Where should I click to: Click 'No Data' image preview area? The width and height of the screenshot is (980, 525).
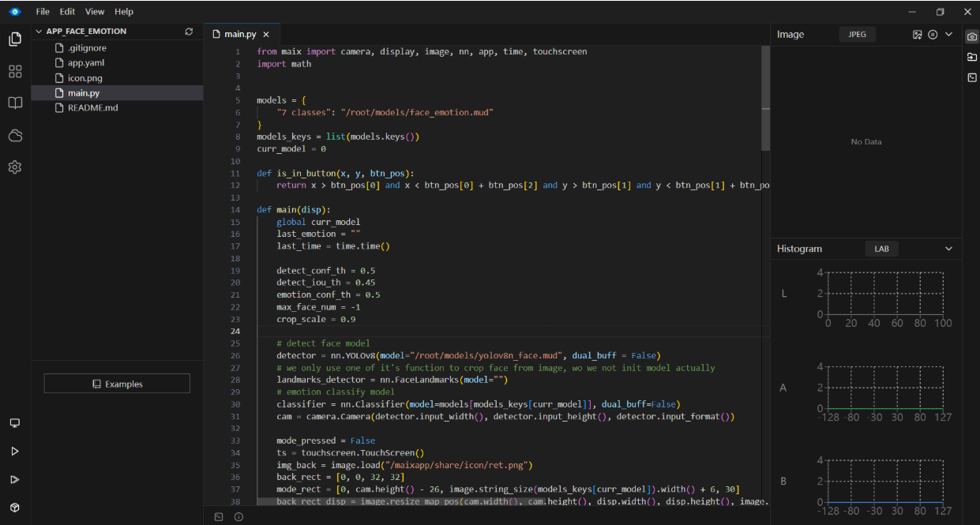(x=866, y=142)
